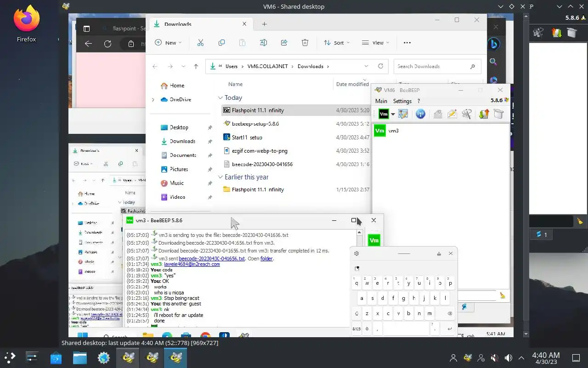588x368 pixels.
Task: Click the BeeBEEP write message pencil icon
Action: [452, 114]
